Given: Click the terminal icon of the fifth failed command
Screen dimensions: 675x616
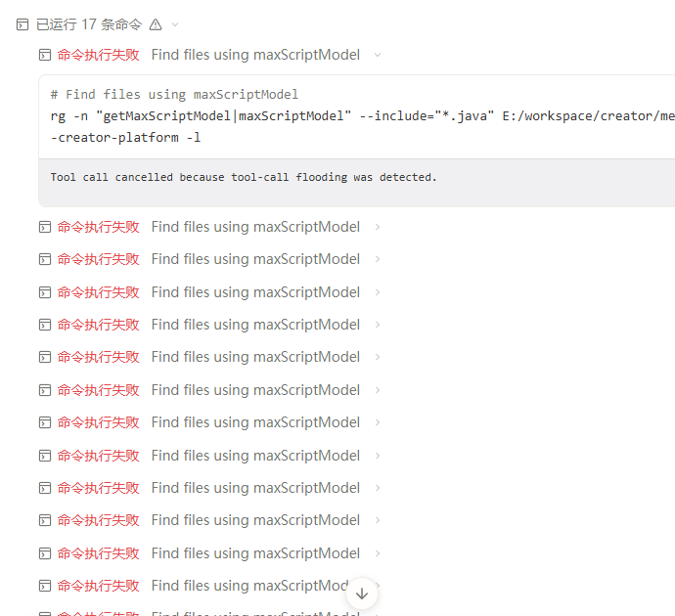Looking at the screenshot, I should point(45,325).
